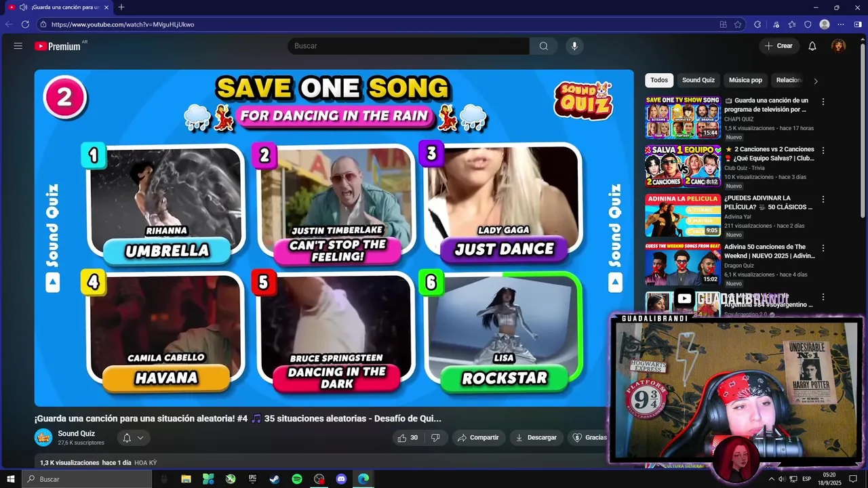This screenshot has height=488, width=868.
Task: Open the browser extensions puzzle icon
Action: (x=757, y=24)
